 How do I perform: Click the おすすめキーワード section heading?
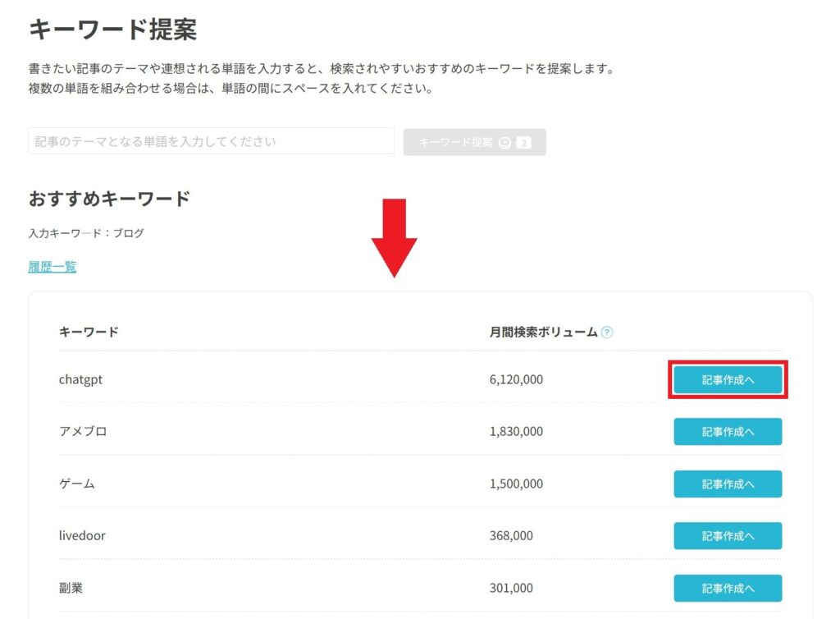coord(109,199)
